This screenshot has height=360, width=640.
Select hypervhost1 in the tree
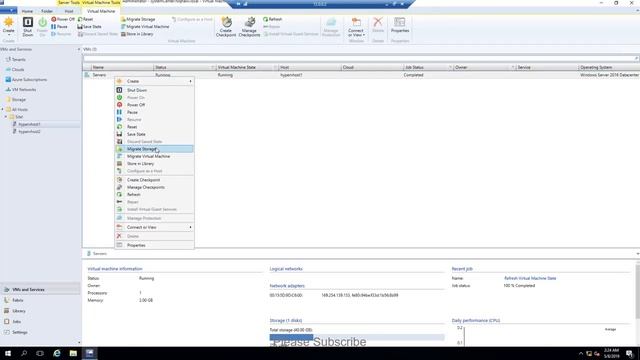29,124
